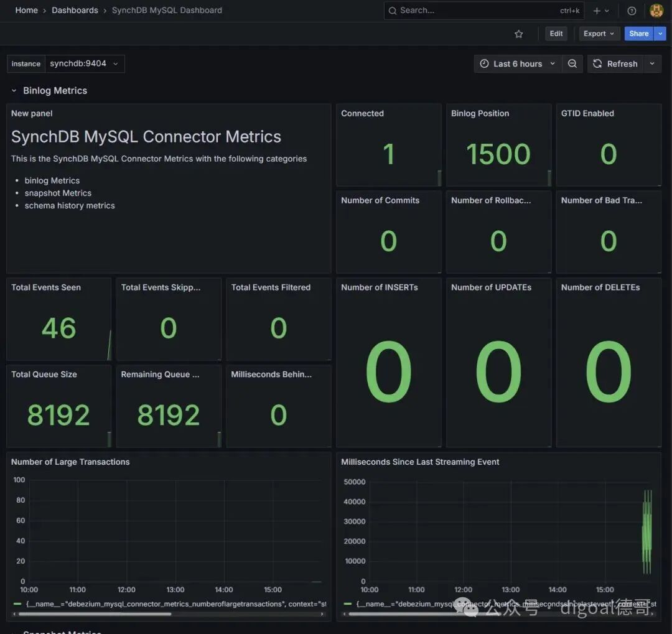The height and width of the screenshot is (634, 672).
Task: Click the plus add-new icon
Action: point(597,11)
